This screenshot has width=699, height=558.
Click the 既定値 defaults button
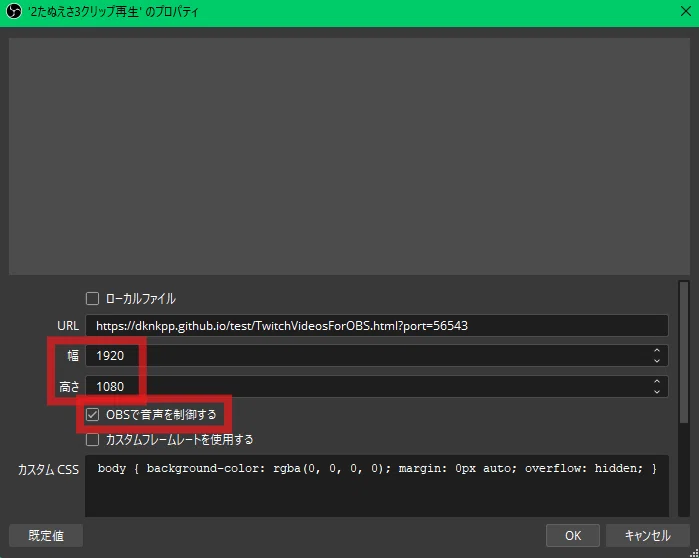point(46,535)
